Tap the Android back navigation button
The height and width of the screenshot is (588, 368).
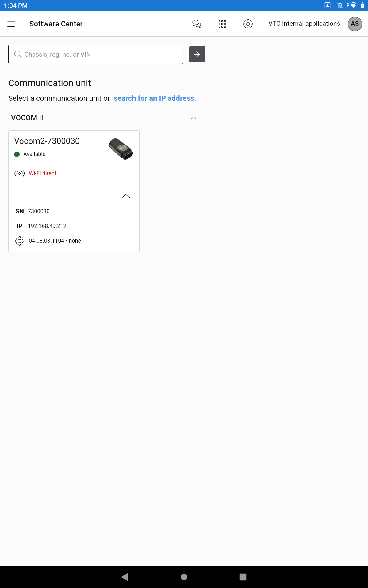pyautogui.click(x=125, y=577)
